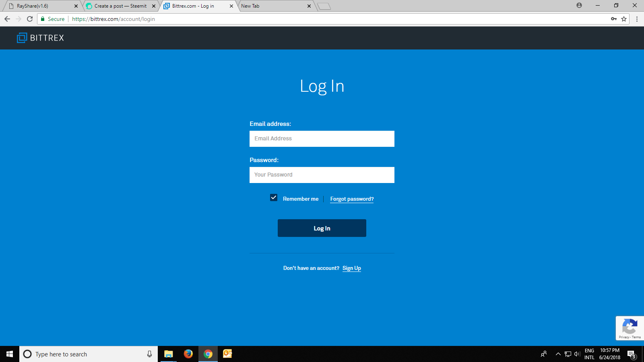Click the address bar URL
The width and height of the screenshot is (644, 362).
[x=114, y=19]
